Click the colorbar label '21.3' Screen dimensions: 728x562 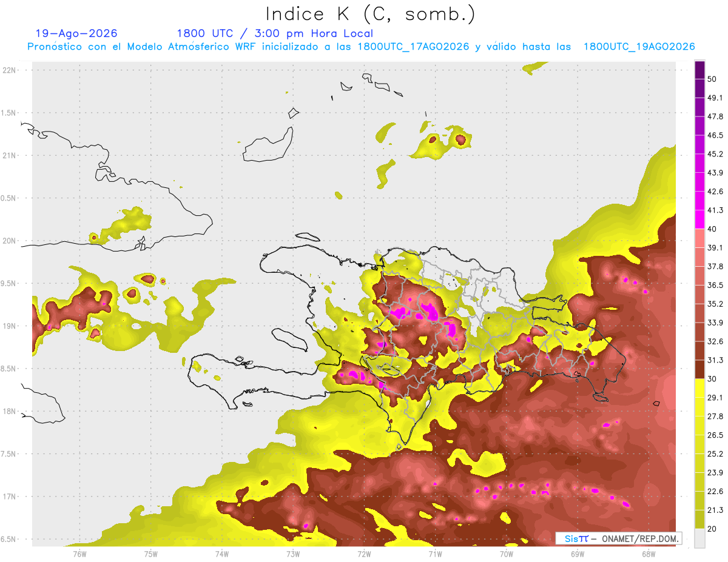click(x=715, y=510)
